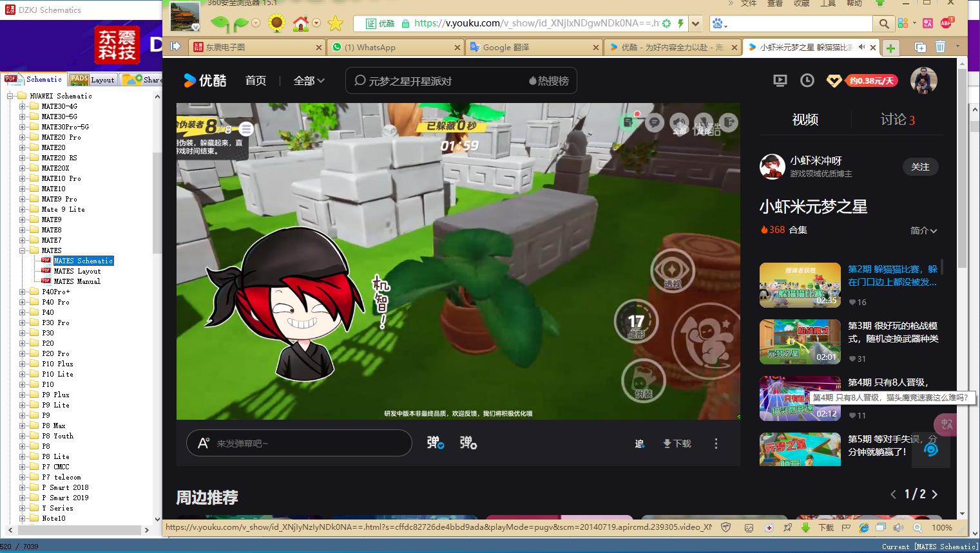The height and width of the screenshot is (553, 980).
Task: Select the PADS Layout tab in DZKJ
Action: coord(92,79)
